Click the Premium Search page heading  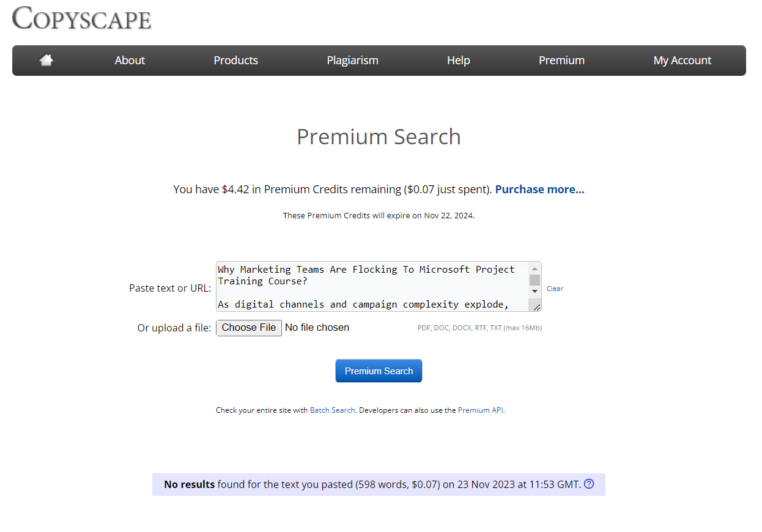(x=379, y=136)
